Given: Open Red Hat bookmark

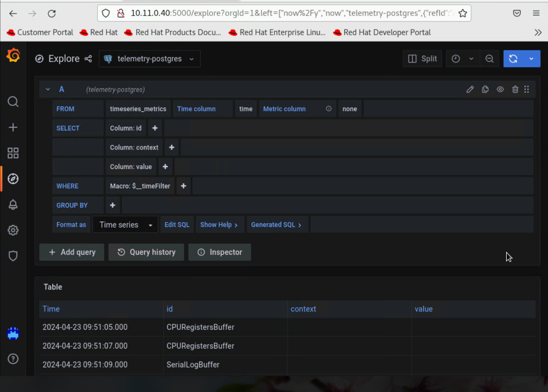Looking at the screenshot, I should coord(99,33).
